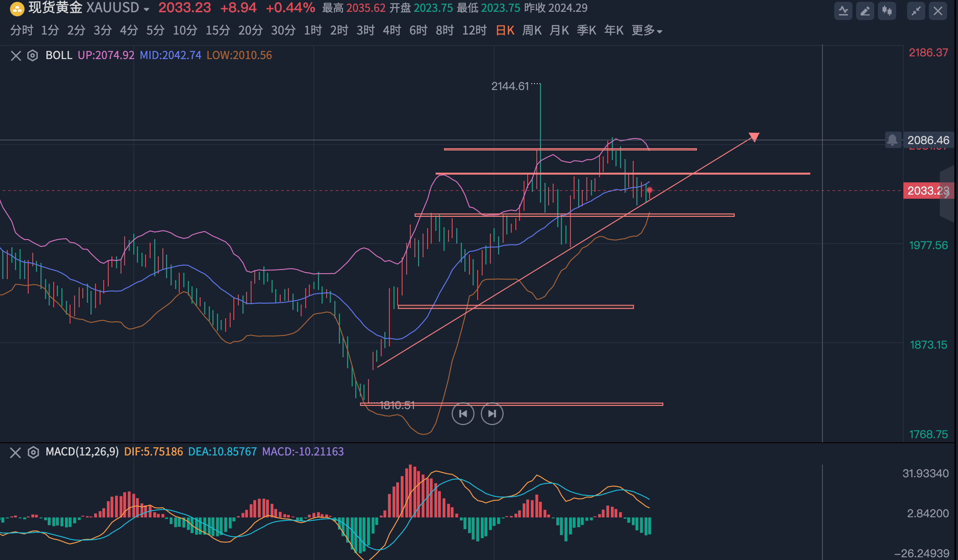Viewport: 958px width, 560px height.
Task: Open the 更多 timeframe dropdown
Action: coord(646,30)
